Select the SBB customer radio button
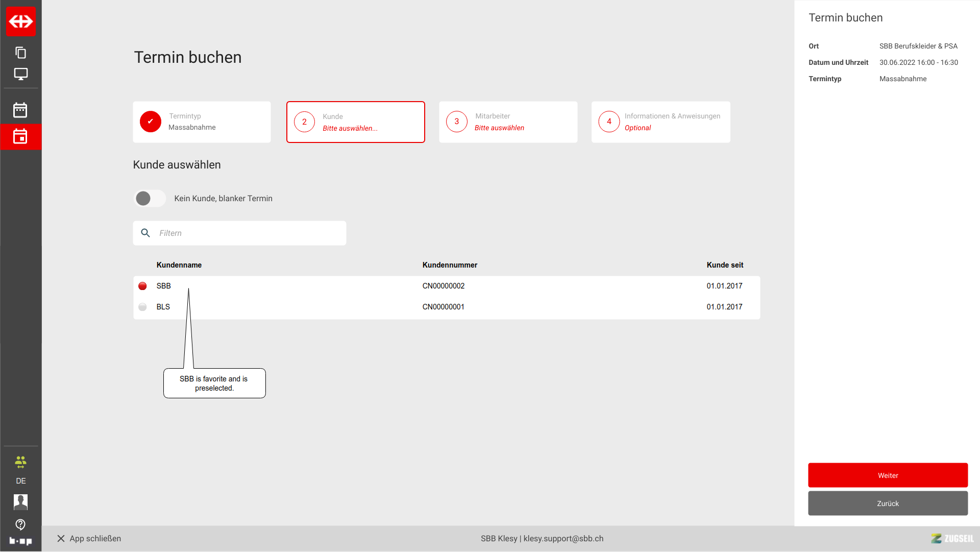 click(142, 286)
